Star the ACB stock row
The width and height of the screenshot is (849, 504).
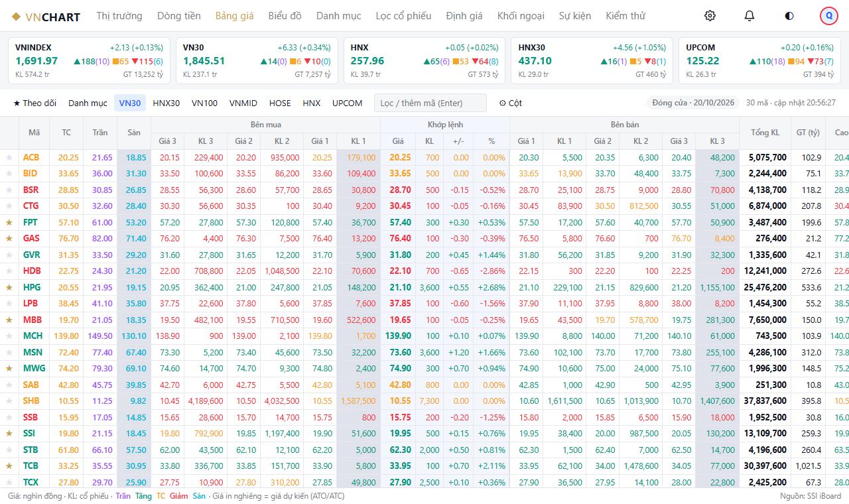click(x=9, y=158)
